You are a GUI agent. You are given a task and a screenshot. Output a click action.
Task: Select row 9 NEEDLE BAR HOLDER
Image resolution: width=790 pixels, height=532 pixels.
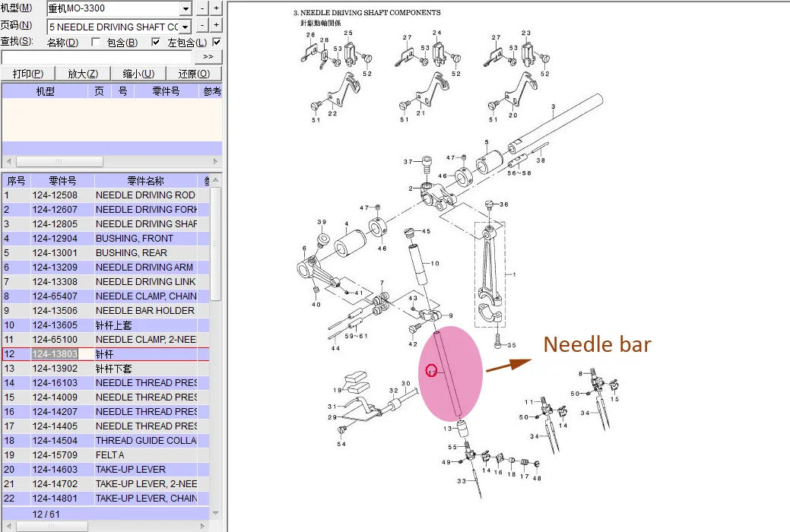tap(106, 311)
